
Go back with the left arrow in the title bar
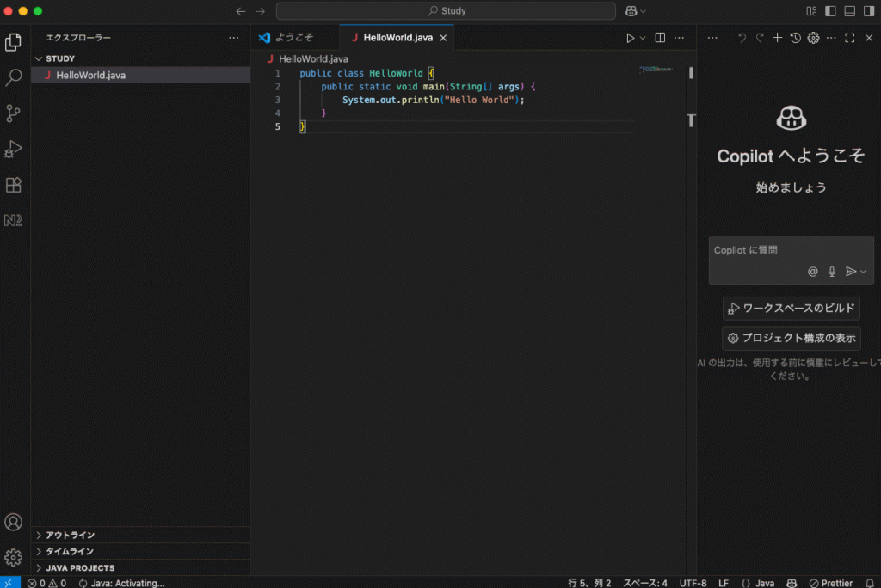241,11
